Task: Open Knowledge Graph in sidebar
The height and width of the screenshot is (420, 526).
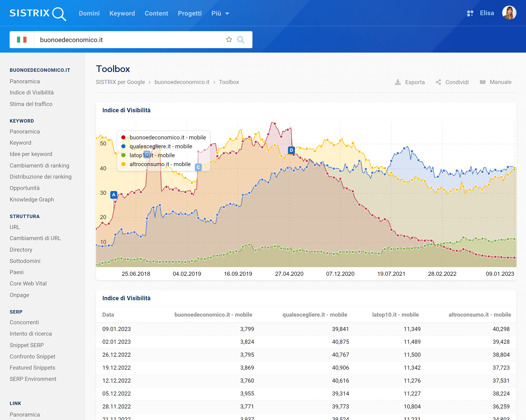Action: [32, 200]
